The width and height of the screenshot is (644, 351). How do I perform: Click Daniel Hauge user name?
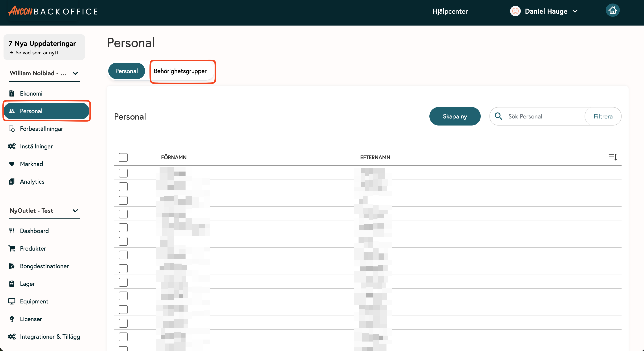546,11
